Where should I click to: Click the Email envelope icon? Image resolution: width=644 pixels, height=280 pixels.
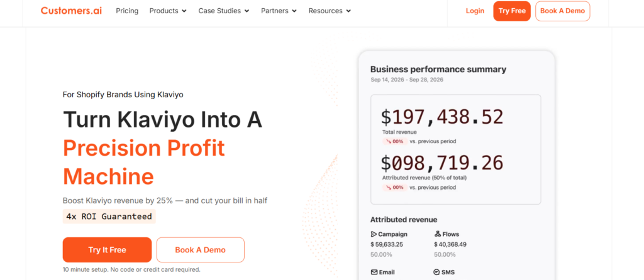tap(374, 272)
